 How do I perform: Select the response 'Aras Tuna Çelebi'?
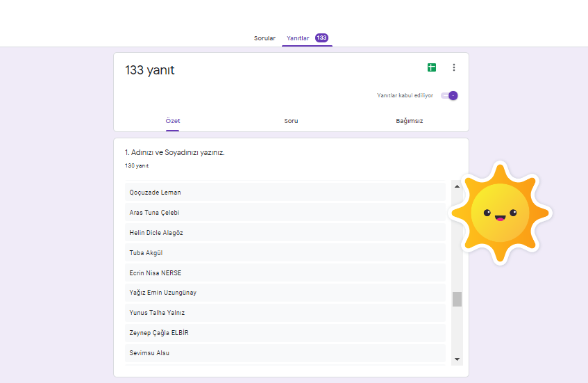(285, 213)
